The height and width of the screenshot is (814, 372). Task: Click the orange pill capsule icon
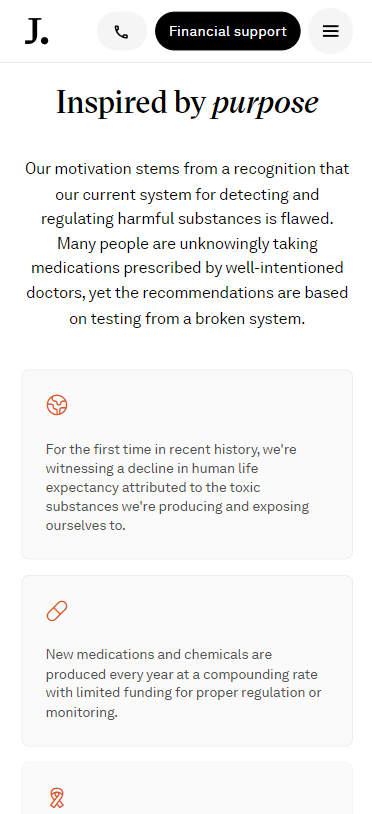pyautogui.click(x=57, y=611)
